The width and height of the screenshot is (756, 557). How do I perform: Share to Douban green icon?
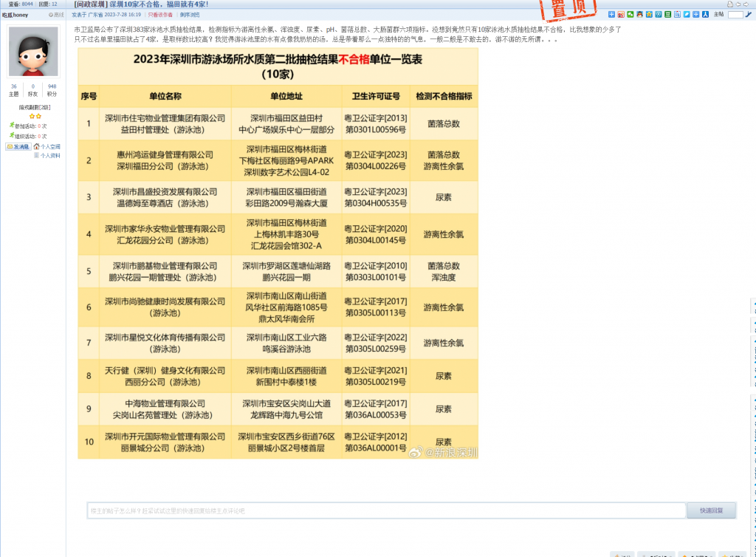click(x=667, y=15)
